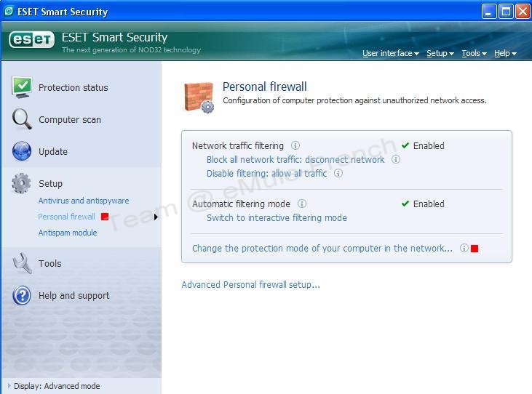The width and height of the screenshot is (532, 394).
Task: Click black arrow at sidebar edge
Action: pos(156,217)
